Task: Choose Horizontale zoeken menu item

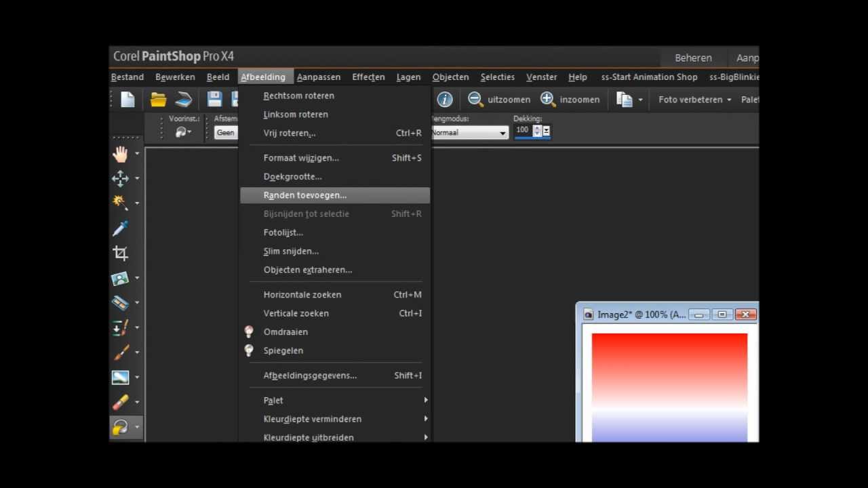Action: [335, 295]
